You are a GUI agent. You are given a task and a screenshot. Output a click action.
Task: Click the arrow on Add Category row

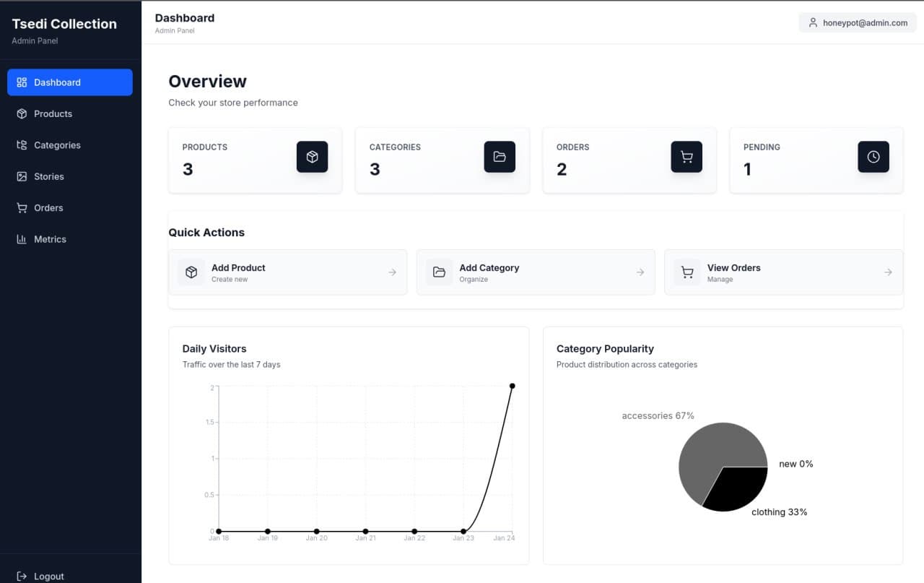(x=640, y=272)
